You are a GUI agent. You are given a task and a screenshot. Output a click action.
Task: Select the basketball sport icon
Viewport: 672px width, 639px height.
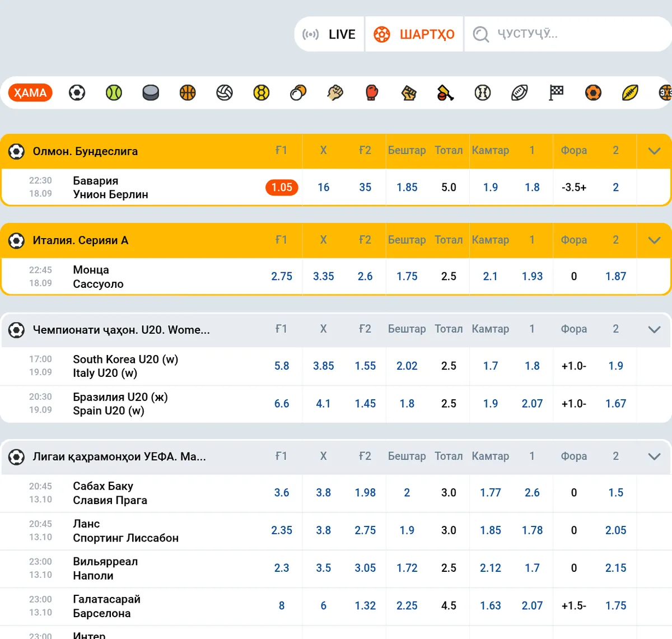(188, 92)
